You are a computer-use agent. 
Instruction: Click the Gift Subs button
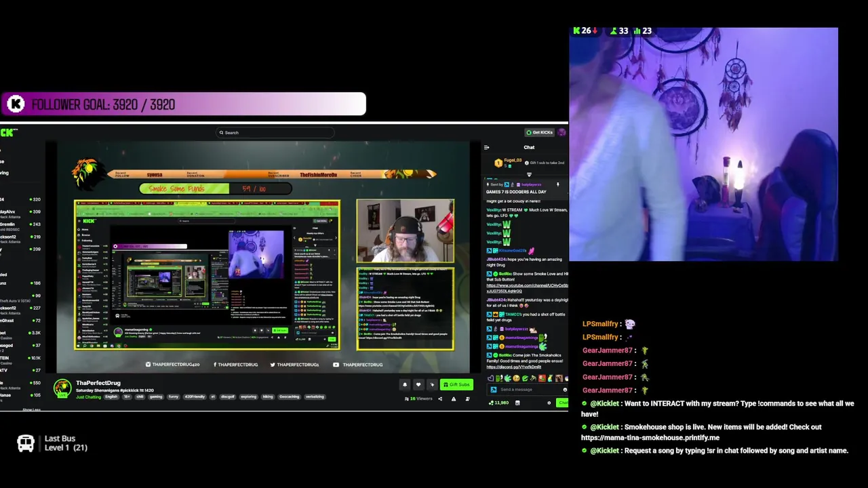tap(456, 384)
